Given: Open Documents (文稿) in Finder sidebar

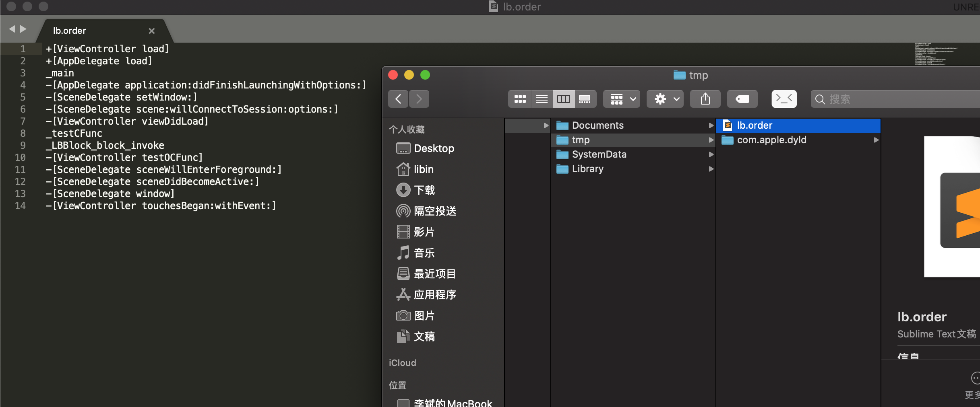Looking at the screenshot, I should (416, 337).
